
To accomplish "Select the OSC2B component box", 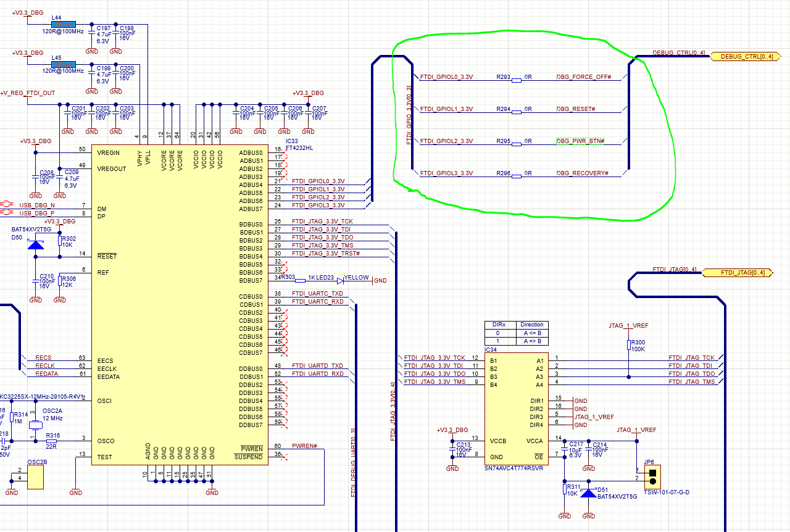I will click(x=36, y=476).
